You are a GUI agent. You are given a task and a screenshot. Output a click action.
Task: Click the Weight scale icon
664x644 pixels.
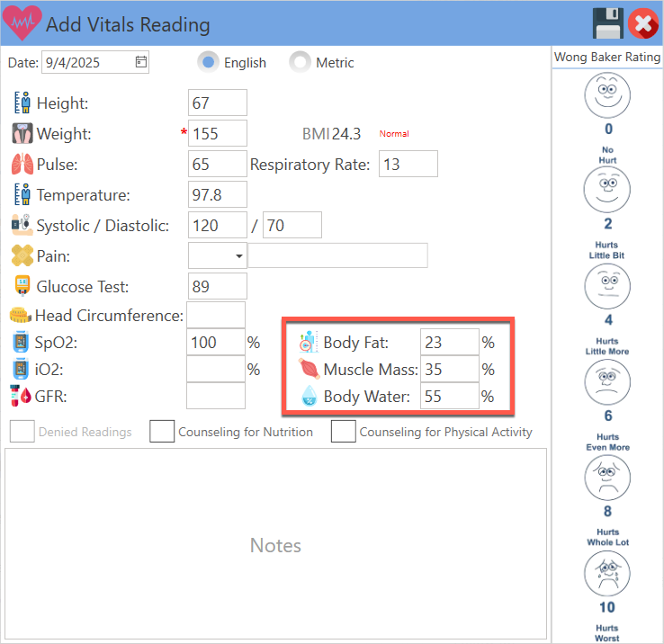click(22, 133)
